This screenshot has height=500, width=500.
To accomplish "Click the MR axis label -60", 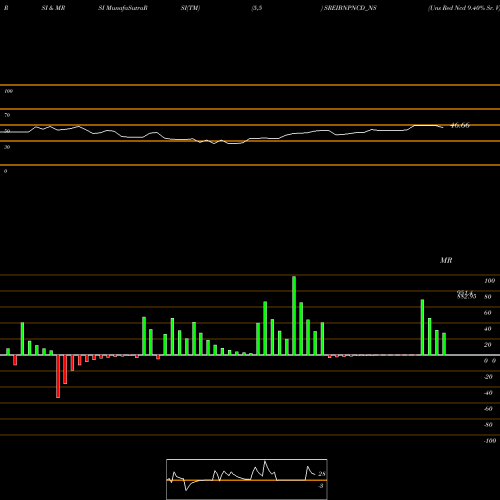I will click(488, 409).
